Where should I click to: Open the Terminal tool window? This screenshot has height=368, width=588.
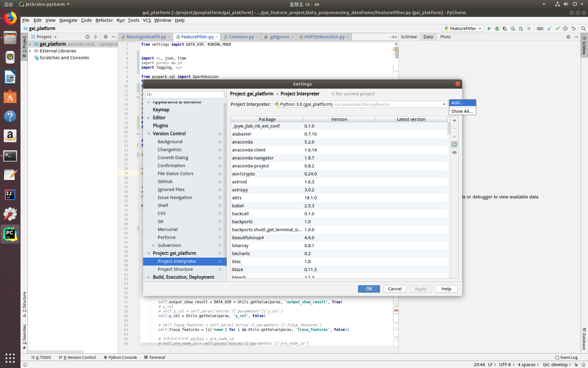coord(155,358)
